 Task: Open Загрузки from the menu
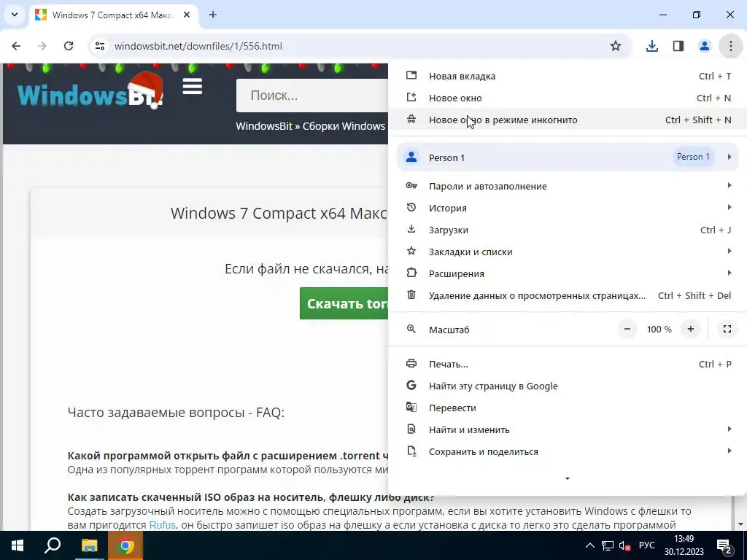tap(568, 230)
